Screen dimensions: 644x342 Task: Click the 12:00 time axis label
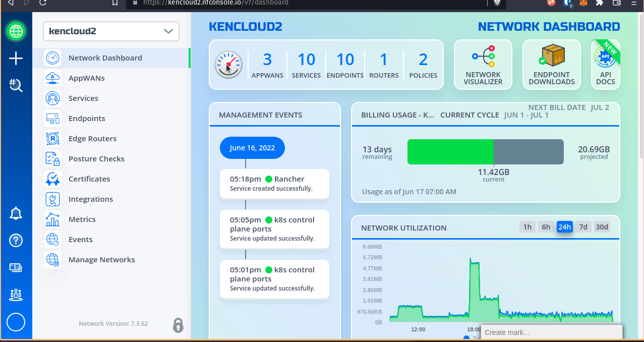pyautogui.click(x=418, y=329)
